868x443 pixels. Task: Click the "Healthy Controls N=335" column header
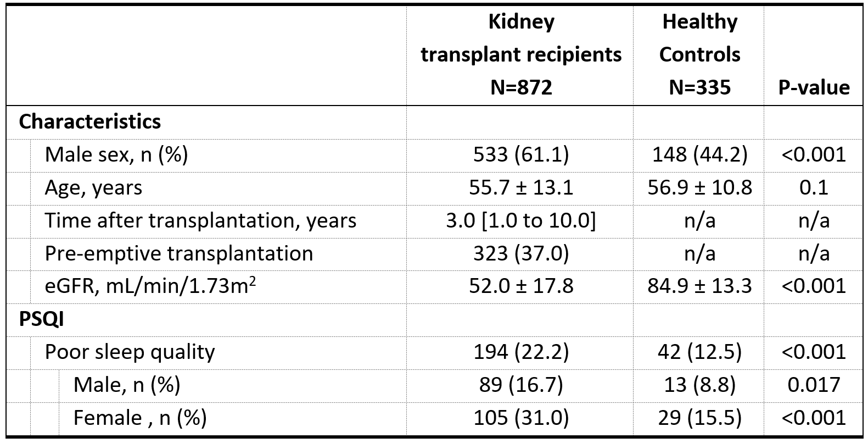(699, 54)
